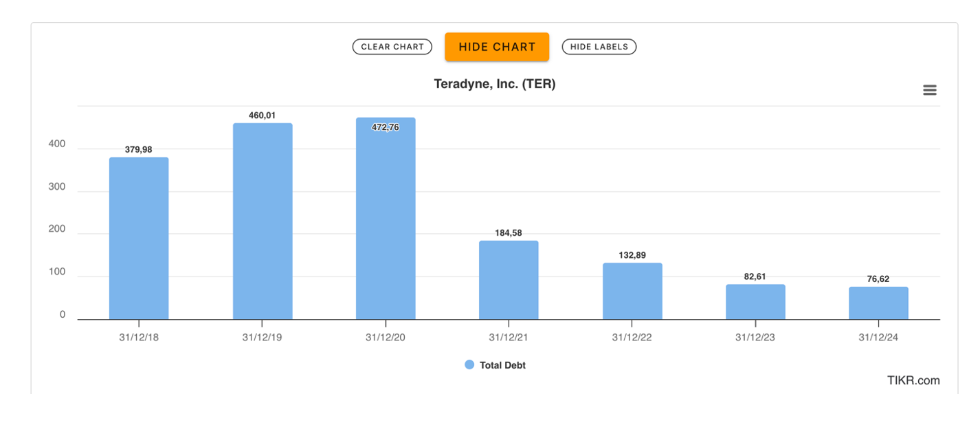Click the blue Total Debt legend dot

pos(469,365)
